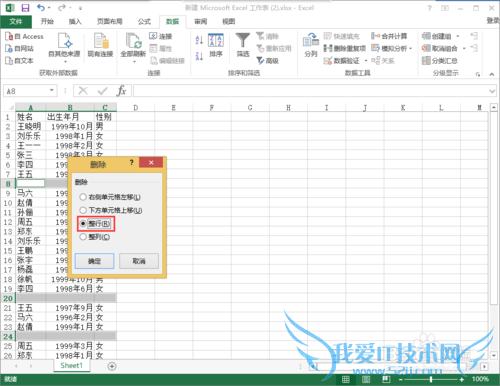Click the Save icon in quick access toolbar
500x386 pixels.
pyautogui.click(x=25, y=8)
